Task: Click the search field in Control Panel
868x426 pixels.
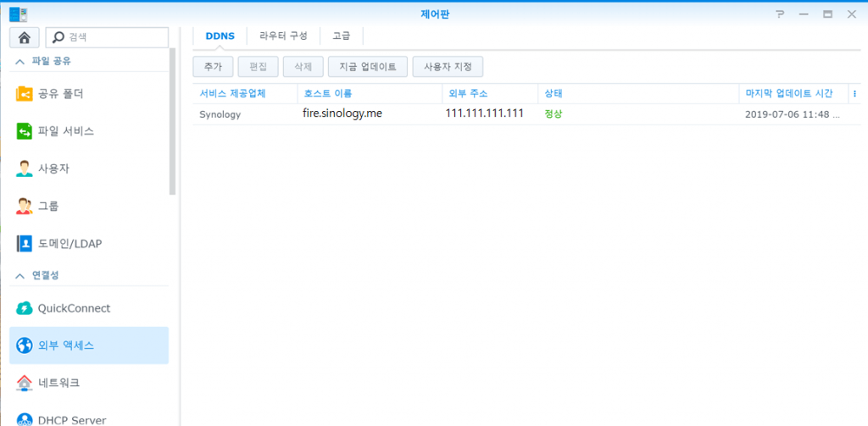Action: click(107, 37)
